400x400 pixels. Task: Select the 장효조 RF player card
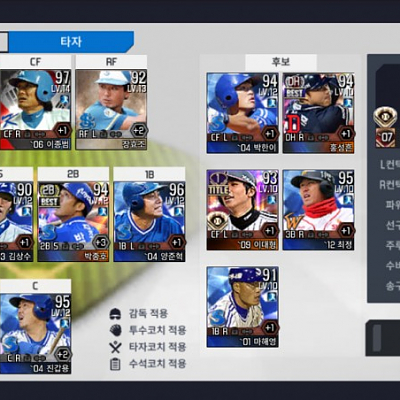(111, 110)
